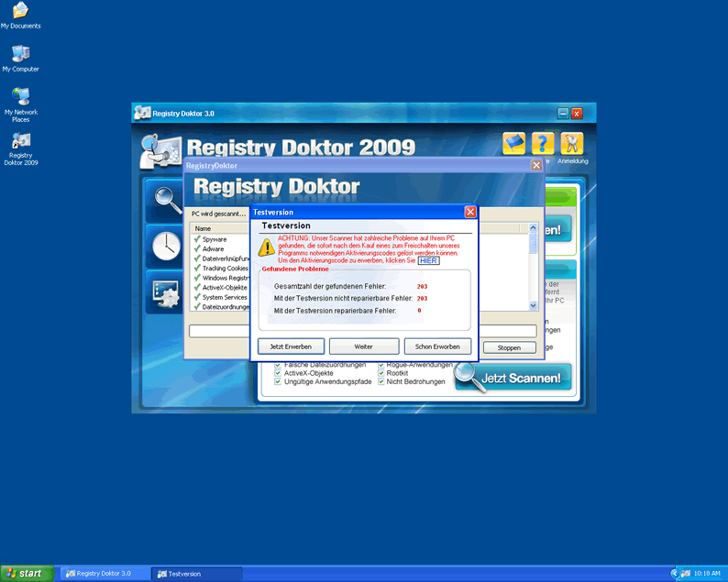728x582 pixels.
Task: Uncheck the Rootkit checkbox
Action: [381, 373]
